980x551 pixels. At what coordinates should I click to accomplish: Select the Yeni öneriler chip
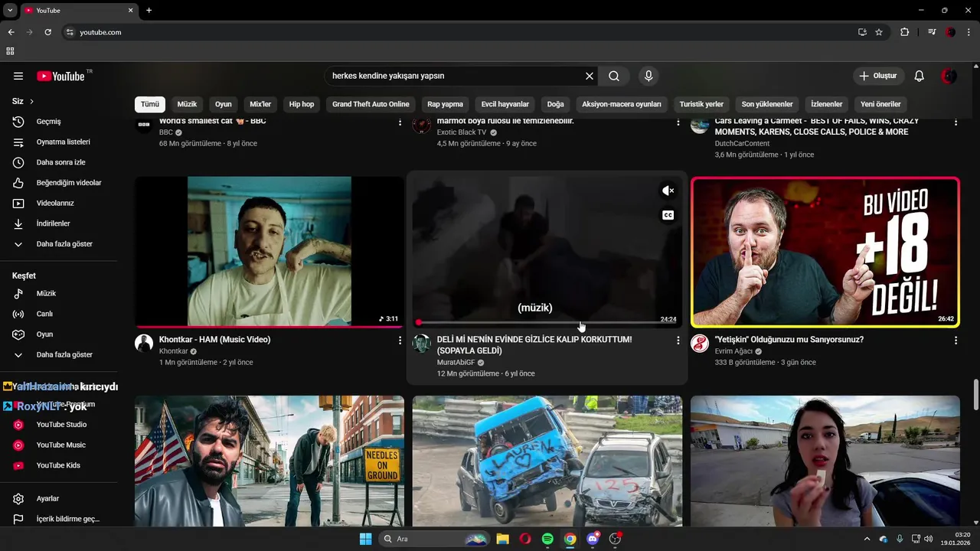880,104
